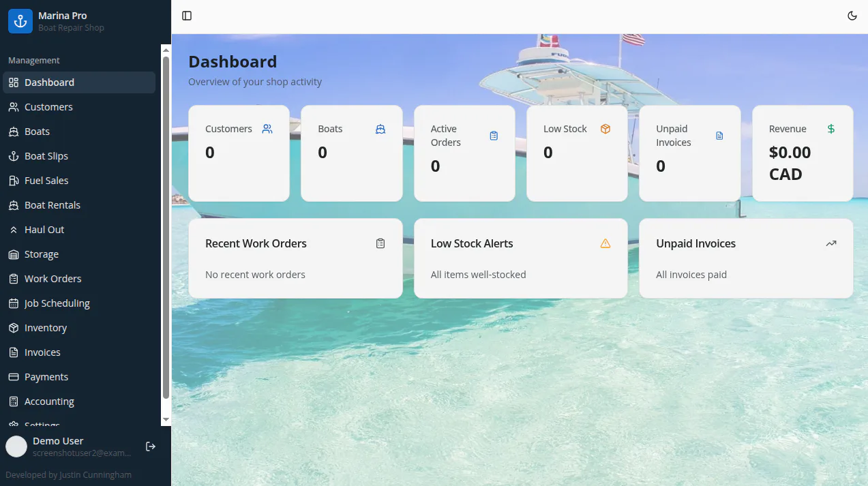Click the Marina Pro anchor logo
This screenshot has width=868, height=486.
pos(20,21)
